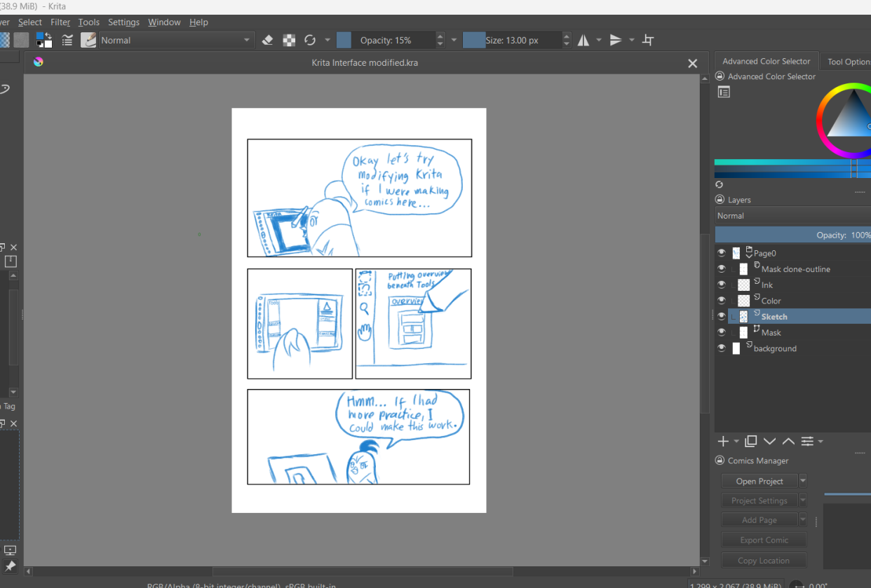The width and height of the screenshot is (871, 588).
Task: Select the wrap around crop icon
Action: [x=649, y=41]
